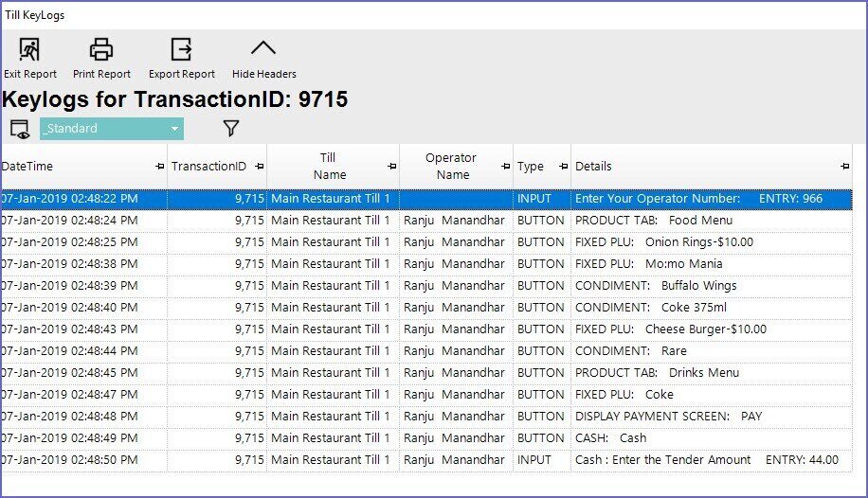Pin the TransactionID column header
The height and width of the screenshot is (498, 868).
[259, 167]
